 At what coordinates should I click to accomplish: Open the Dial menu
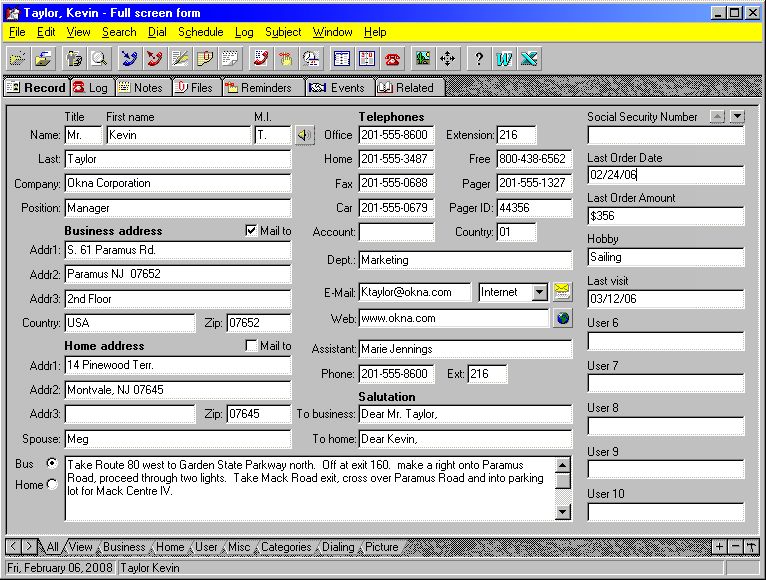click(x=157, y=32)
